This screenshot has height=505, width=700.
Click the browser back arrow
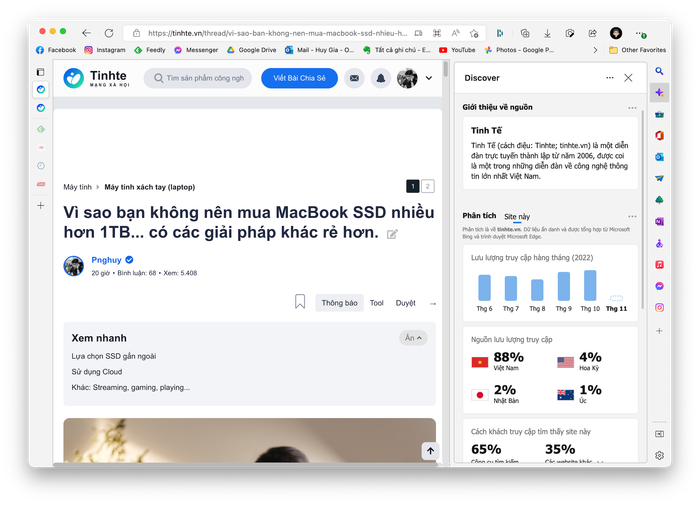pyautogui.click(x=86, y=33)
